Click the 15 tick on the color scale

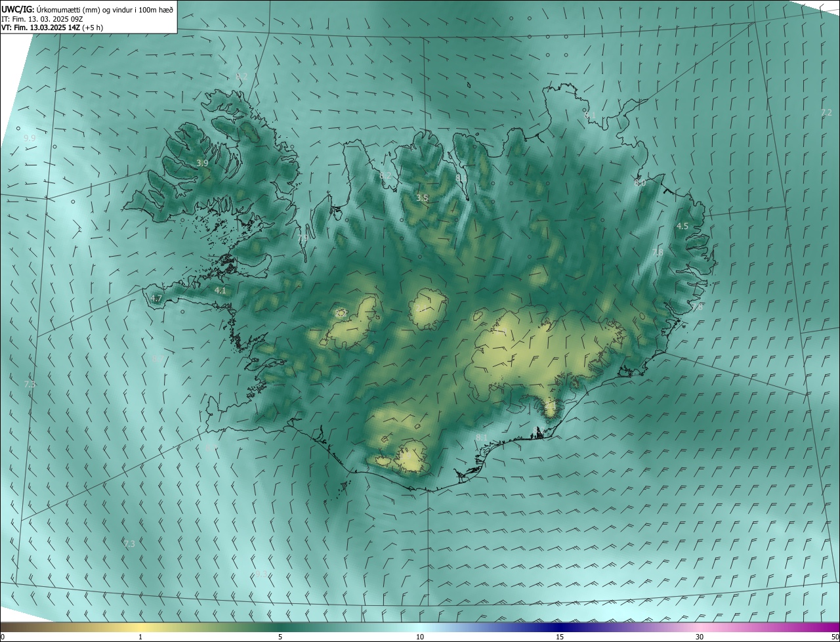pos(560,637)
